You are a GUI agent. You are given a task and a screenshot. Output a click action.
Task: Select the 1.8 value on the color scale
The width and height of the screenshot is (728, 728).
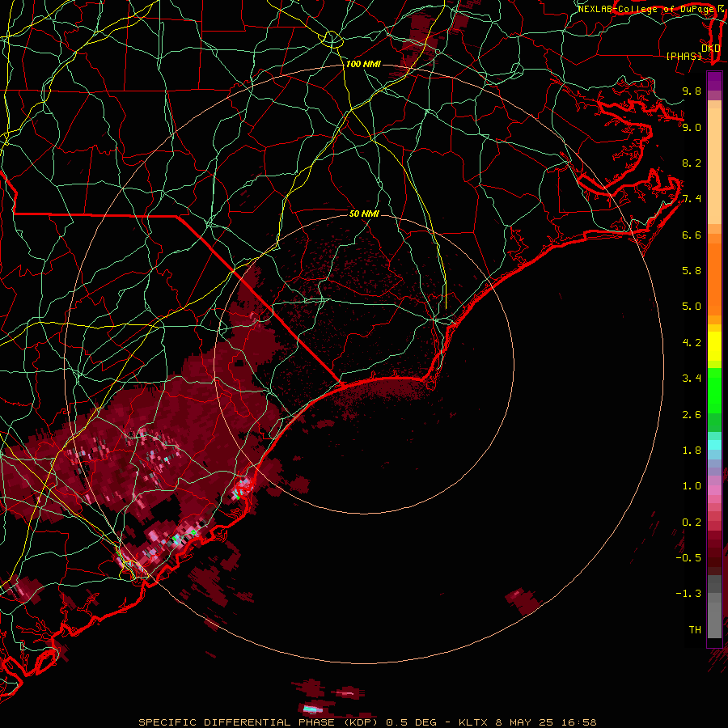(692, 451)
